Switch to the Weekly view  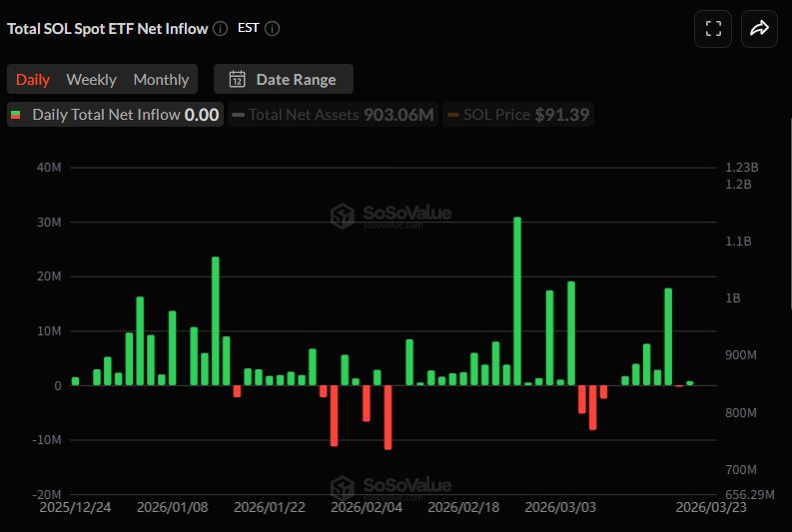coord(91,80)
